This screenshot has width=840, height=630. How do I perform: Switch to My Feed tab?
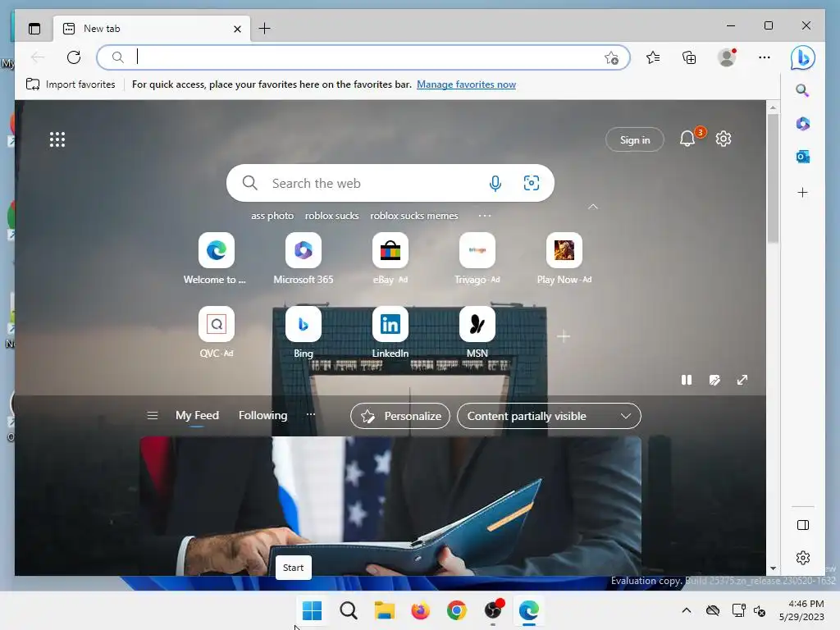click(x=197, y=416)
